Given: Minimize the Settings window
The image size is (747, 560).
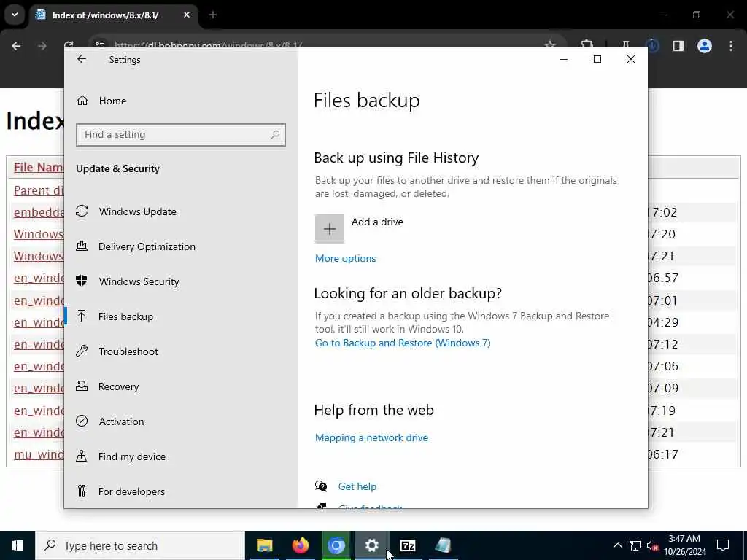Looking at the screenshot, I should coord(564,59).
